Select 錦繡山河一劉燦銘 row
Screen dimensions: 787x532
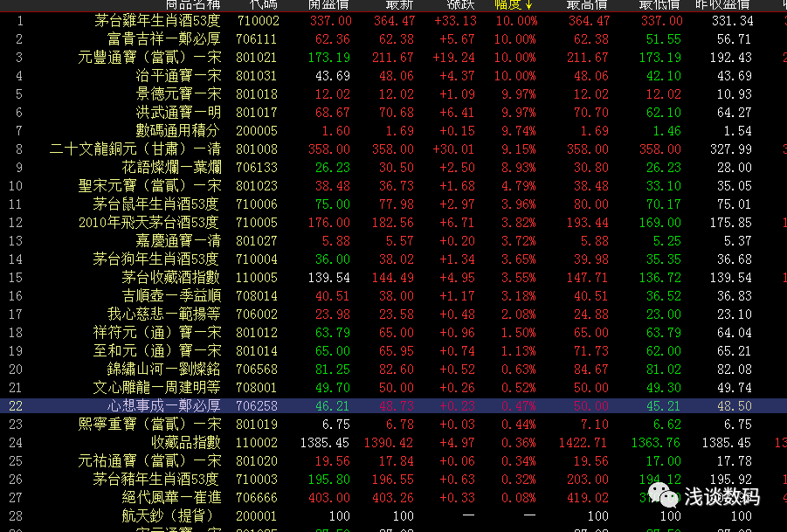tap(393, 370)
